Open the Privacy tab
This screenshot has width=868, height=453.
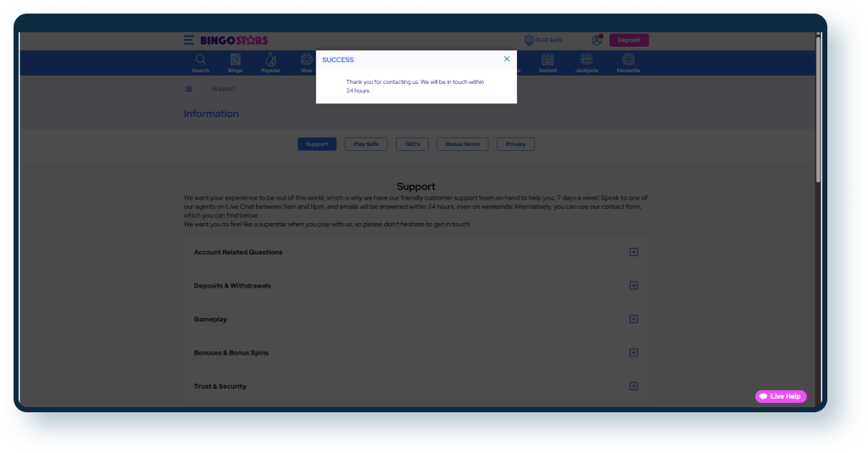coord(515,144)
